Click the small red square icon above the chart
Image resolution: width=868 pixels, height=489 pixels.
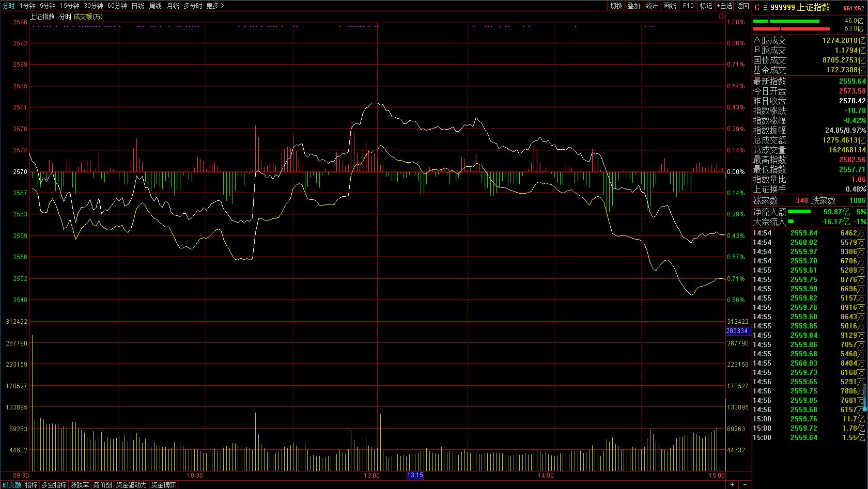[722, 17]
